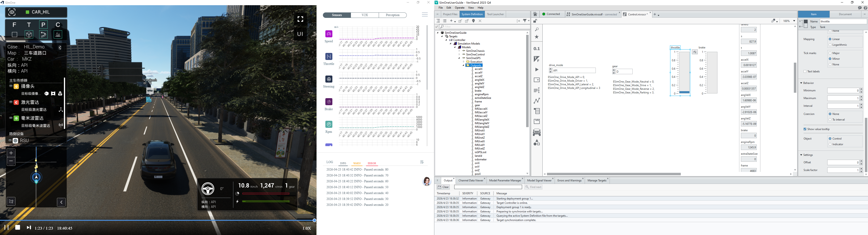
Task: Toggle visibility of the 毫米波雷达 radar sensor
Action: pos(10,118)
